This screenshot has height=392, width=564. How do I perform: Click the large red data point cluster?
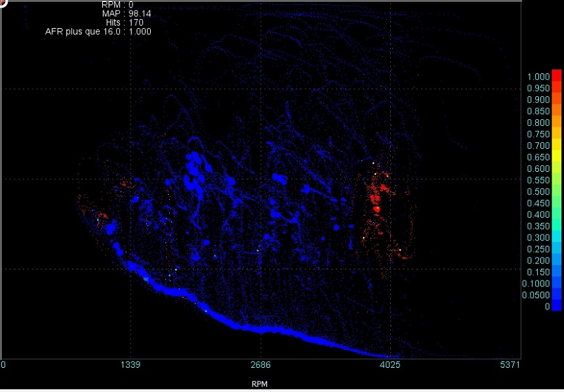pos(377,208)
